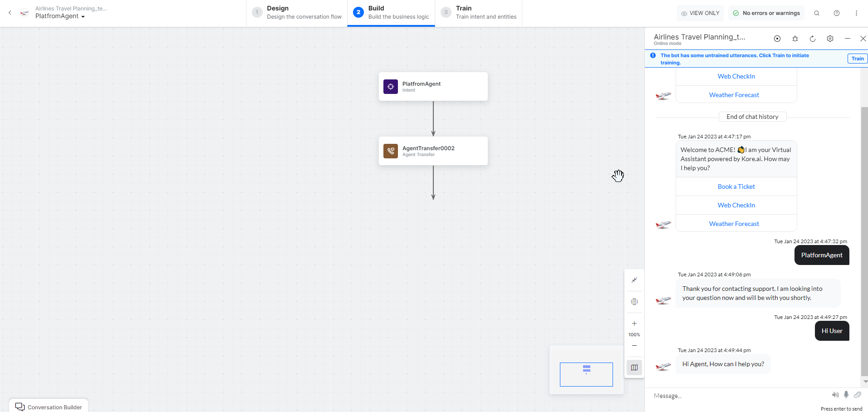Click the microphone icon in message bar
Screen dimensions: 868x412
tap(846, 395)
